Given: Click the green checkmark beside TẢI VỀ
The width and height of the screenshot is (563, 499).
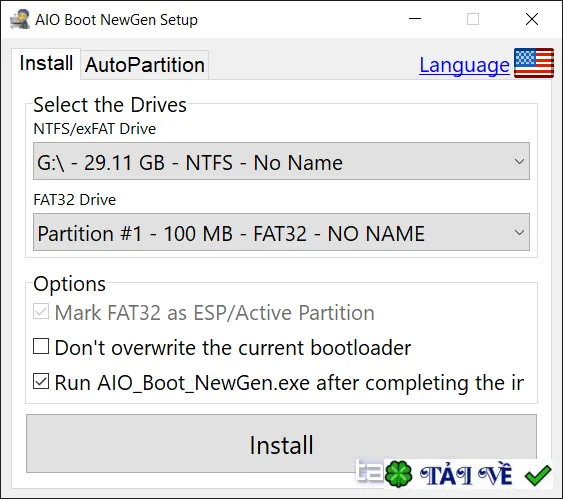Looking at the screenshot, I should point(538,475).
